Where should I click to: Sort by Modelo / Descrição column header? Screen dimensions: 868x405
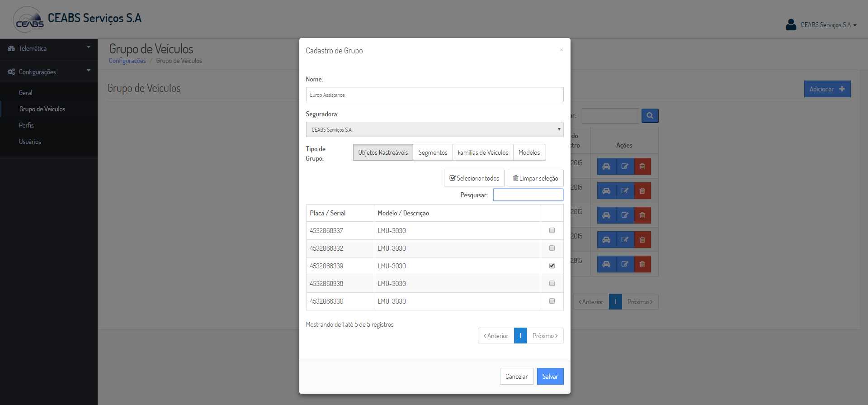click(458, 213)
